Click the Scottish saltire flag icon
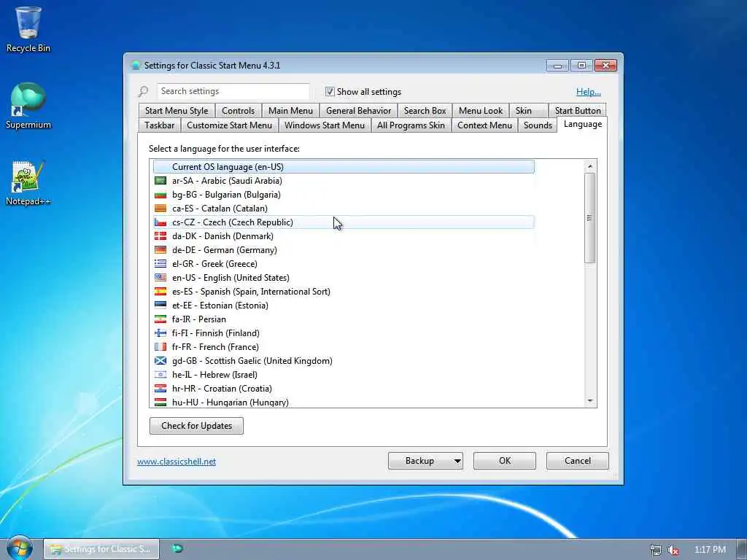Image resolution: width=747 pixels, height=560 pixels. [160, 360]
